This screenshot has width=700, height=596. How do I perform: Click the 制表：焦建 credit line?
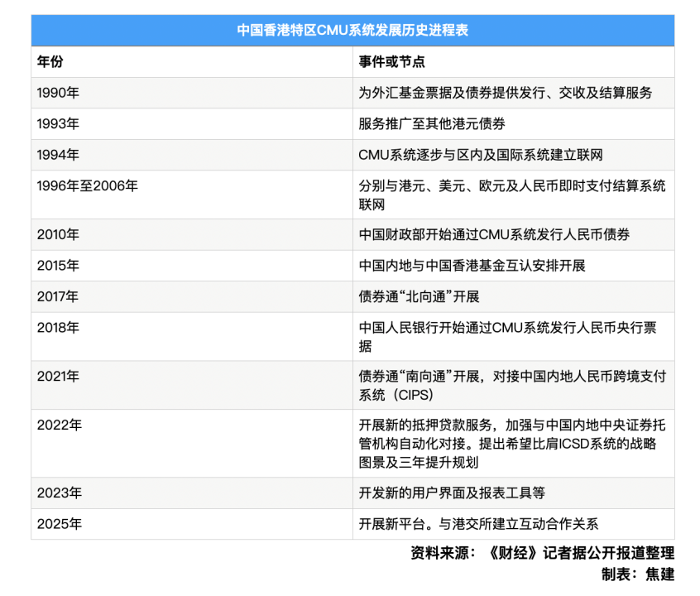[637, 574]
